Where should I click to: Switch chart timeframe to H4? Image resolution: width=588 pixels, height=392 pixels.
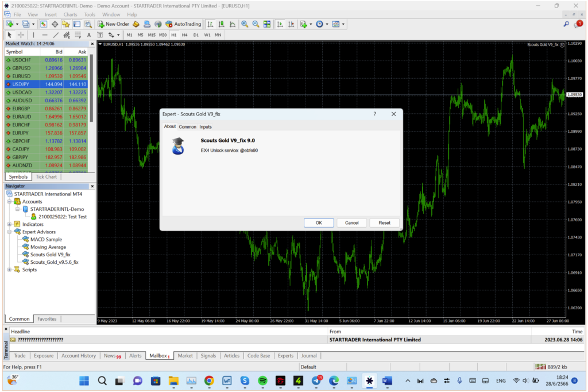coord(184,35)
